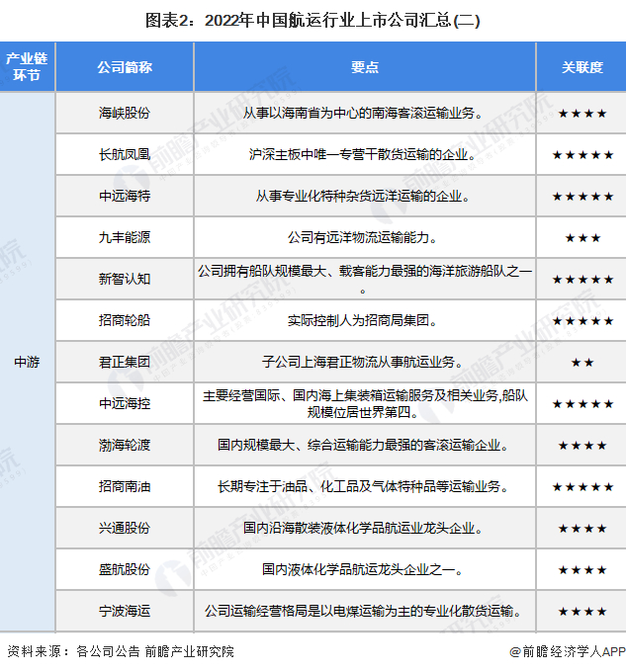Viewport: 626px width, 672px height.
Task: Click the four-star rating for 兴通股份
Action: (x=582, y=529)
